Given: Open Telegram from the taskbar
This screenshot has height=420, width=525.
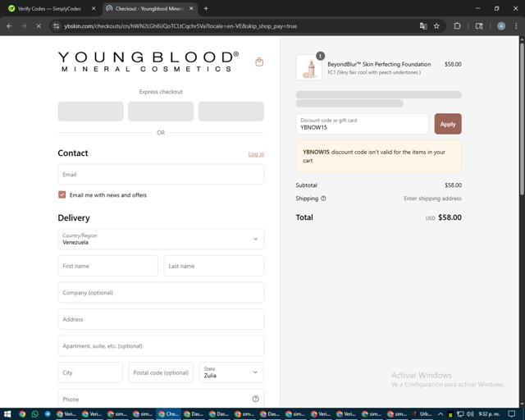Looking at the screenshot, I should [x=48, y=414].
